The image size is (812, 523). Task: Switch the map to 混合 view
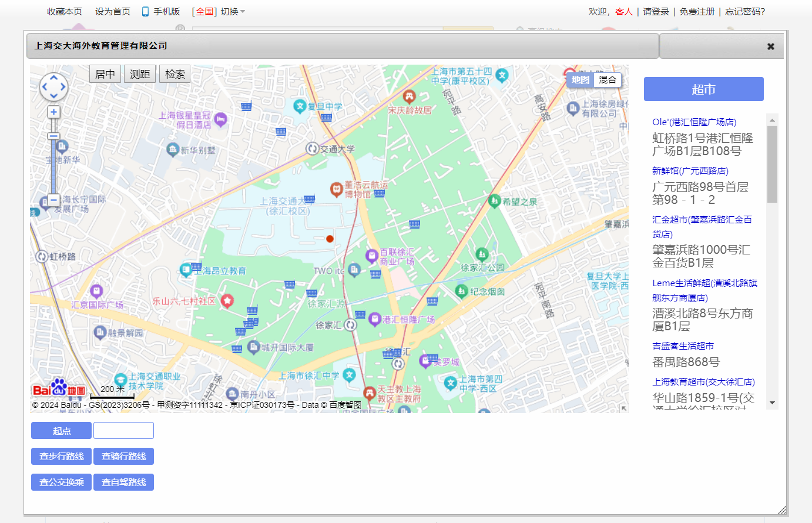point(608,80)
